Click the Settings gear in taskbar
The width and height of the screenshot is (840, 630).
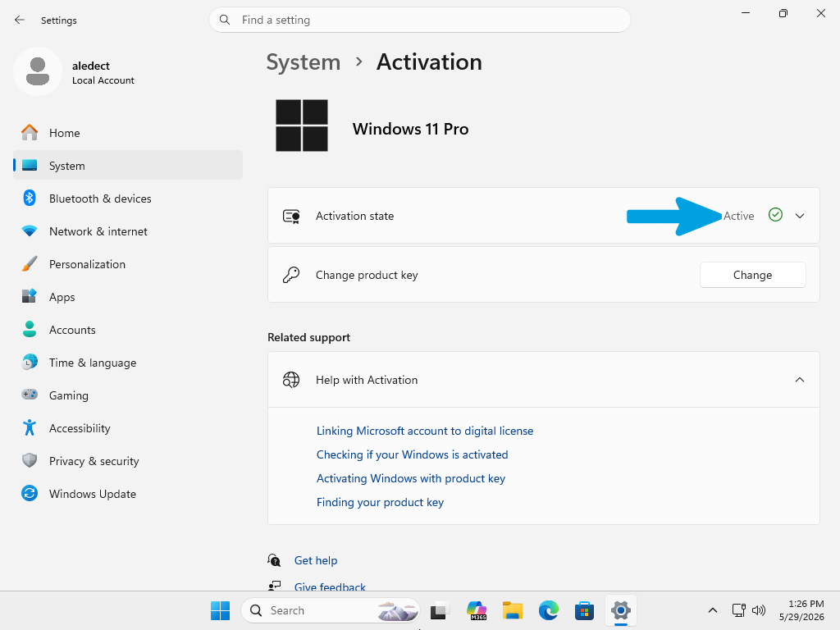[620, 610]
